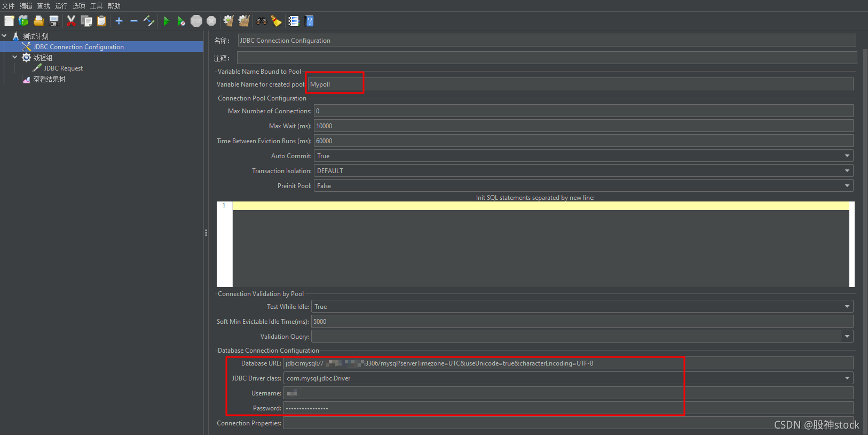
Task: Collapse the 测试计划 tree node
Action: coord(4,36)
